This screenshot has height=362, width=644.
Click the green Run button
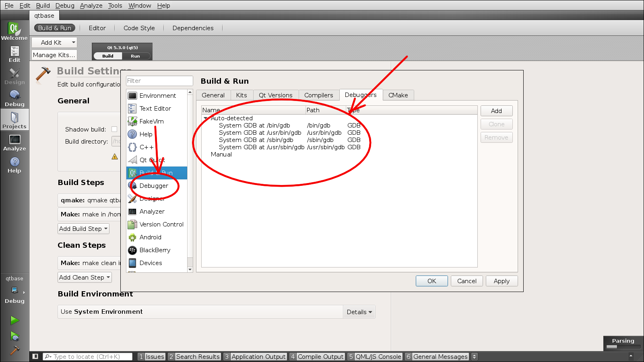[x=14, y=320]
